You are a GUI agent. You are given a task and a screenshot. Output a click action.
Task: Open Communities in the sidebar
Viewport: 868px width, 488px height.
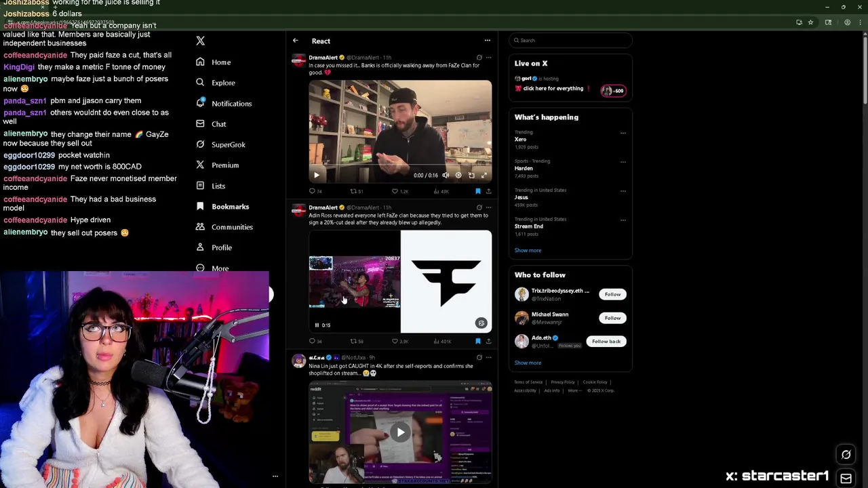click(232, 227)
